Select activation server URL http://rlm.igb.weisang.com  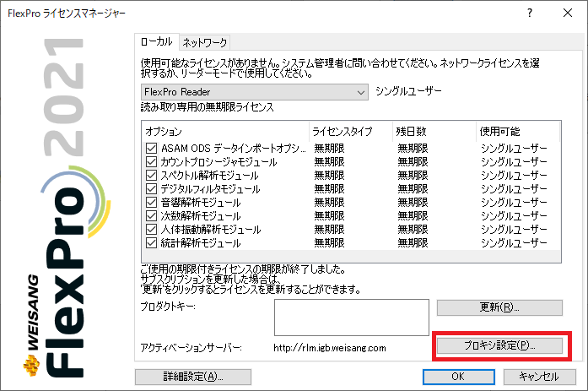pyautogui.click(x=330, y=348)
